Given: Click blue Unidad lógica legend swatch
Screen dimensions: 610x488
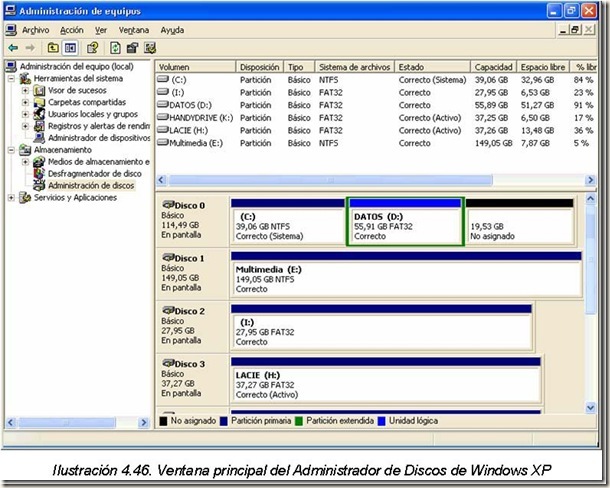Looking at the screenshot, I should point(382,421).
